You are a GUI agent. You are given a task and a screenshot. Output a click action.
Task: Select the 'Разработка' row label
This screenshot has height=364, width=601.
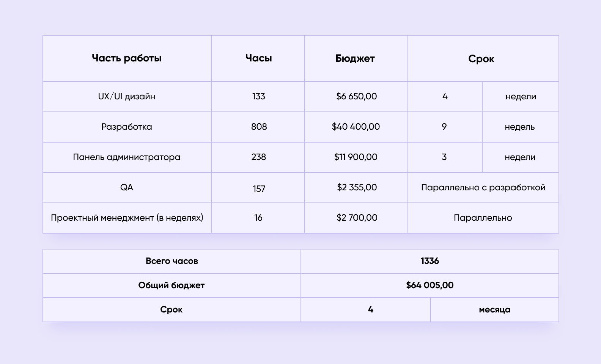(127, 127)
